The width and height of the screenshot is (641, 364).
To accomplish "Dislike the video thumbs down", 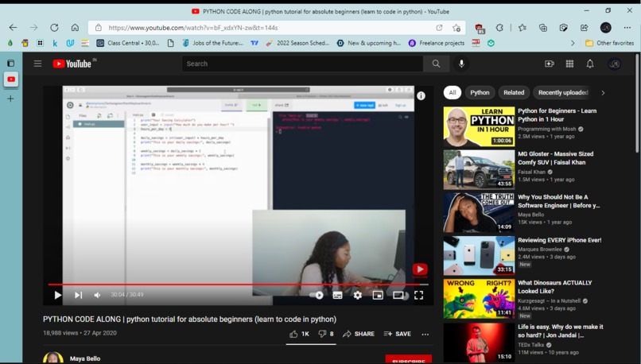I will (x=326, y=334).
